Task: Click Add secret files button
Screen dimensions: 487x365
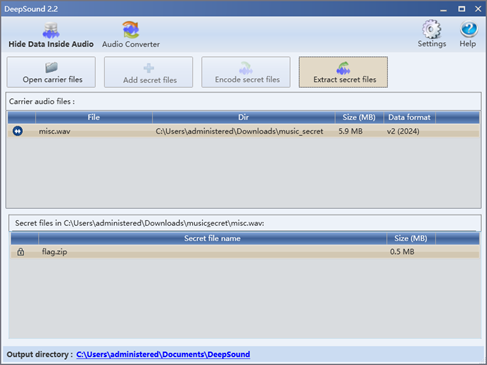Action: 149,72
